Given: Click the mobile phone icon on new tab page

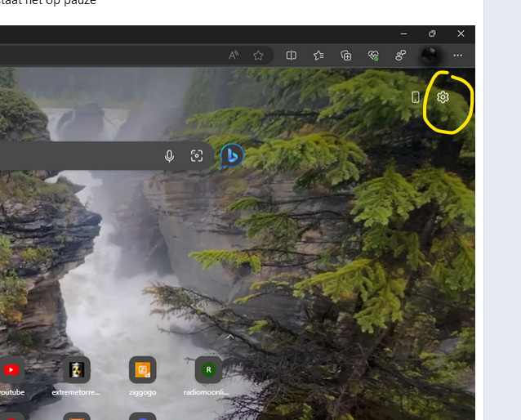Looking at the screenshot, I should (x=416, y=97).
